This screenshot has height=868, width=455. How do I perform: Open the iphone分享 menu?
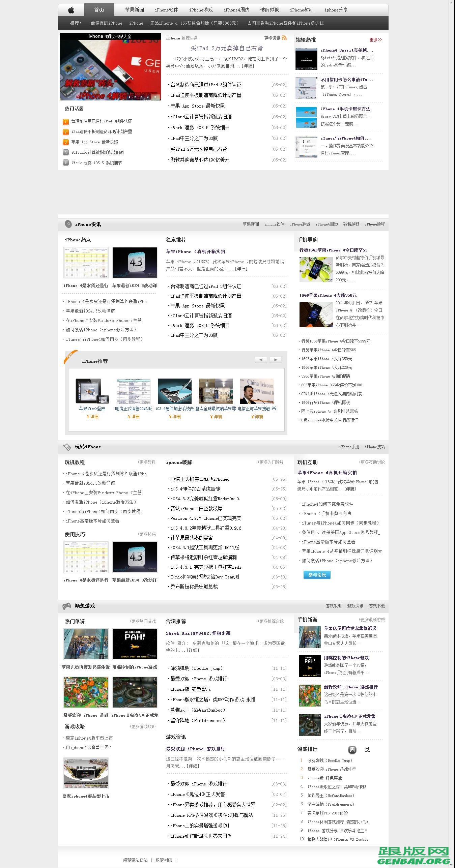(336, 10)
